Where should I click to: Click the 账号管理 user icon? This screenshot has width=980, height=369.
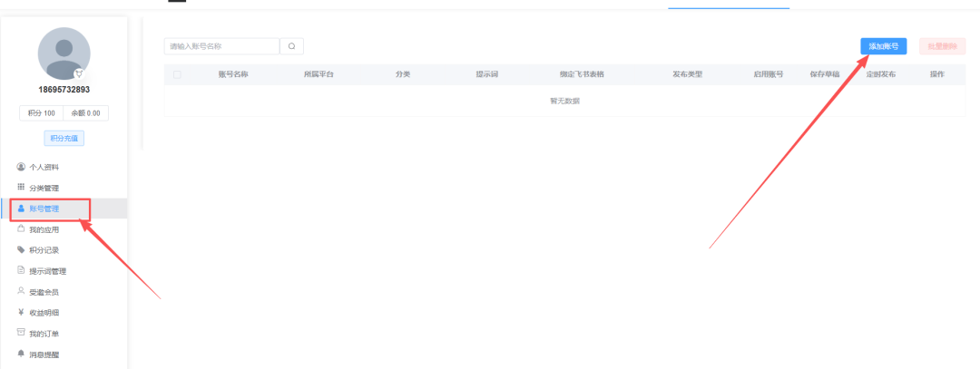pyautogui.click(x=21, y=209)
